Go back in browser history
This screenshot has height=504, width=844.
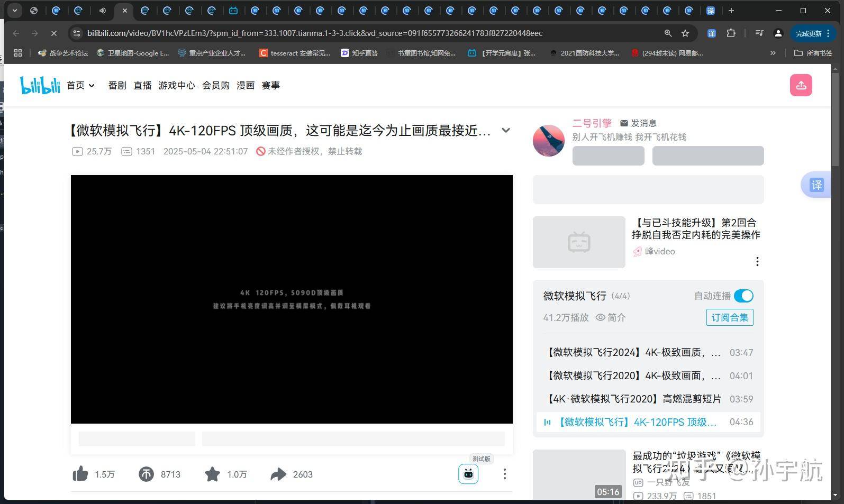16,33
